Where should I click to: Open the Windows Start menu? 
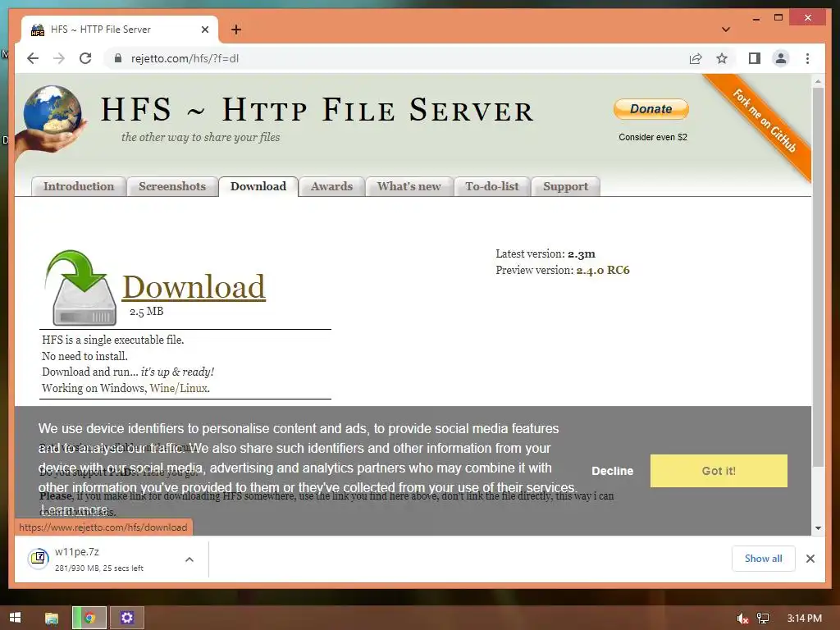click(15, 618)
